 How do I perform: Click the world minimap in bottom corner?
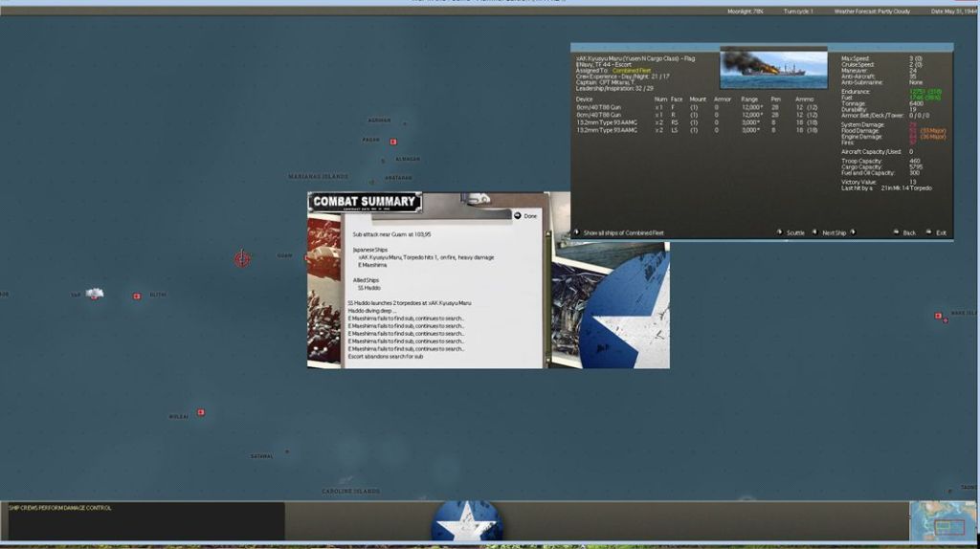coord(943,520)
